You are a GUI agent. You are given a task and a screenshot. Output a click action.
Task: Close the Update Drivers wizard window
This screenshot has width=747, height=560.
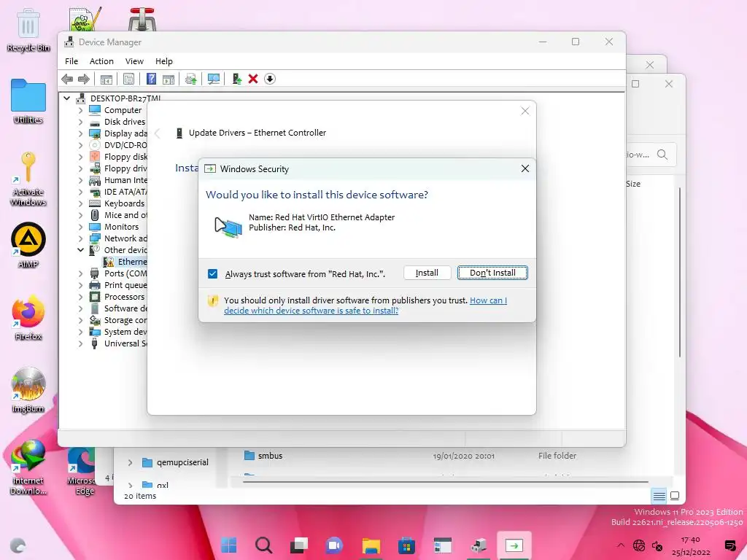(x=525, y=111)
